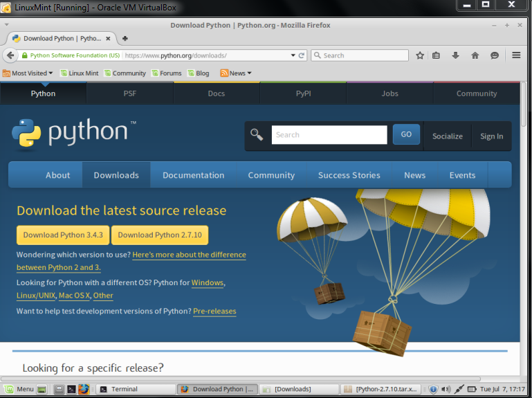Open the Socialize menu
The image size is (532, 398).
(448, 136)
